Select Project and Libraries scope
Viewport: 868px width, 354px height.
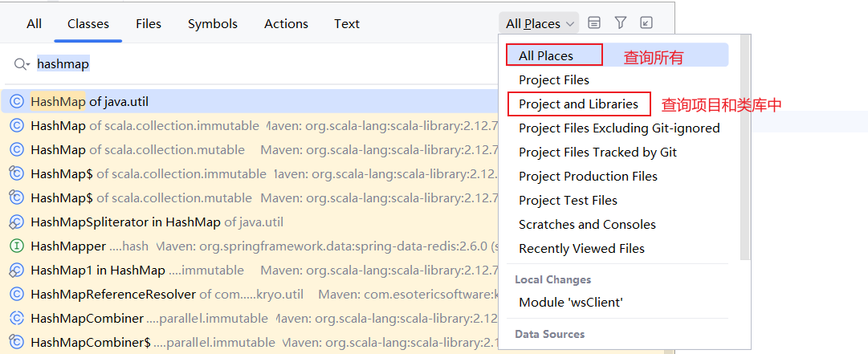click(578, 104)
